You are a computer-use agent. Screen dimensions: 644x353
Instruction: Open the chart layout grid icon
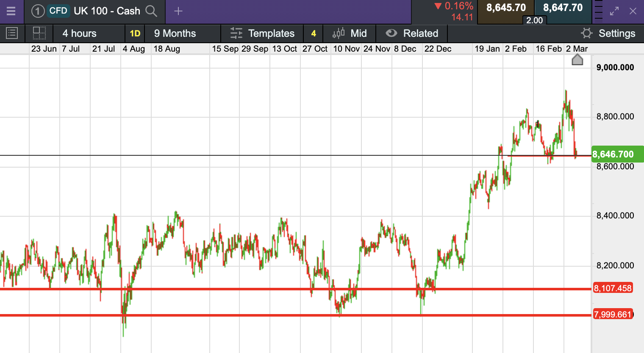39,33
